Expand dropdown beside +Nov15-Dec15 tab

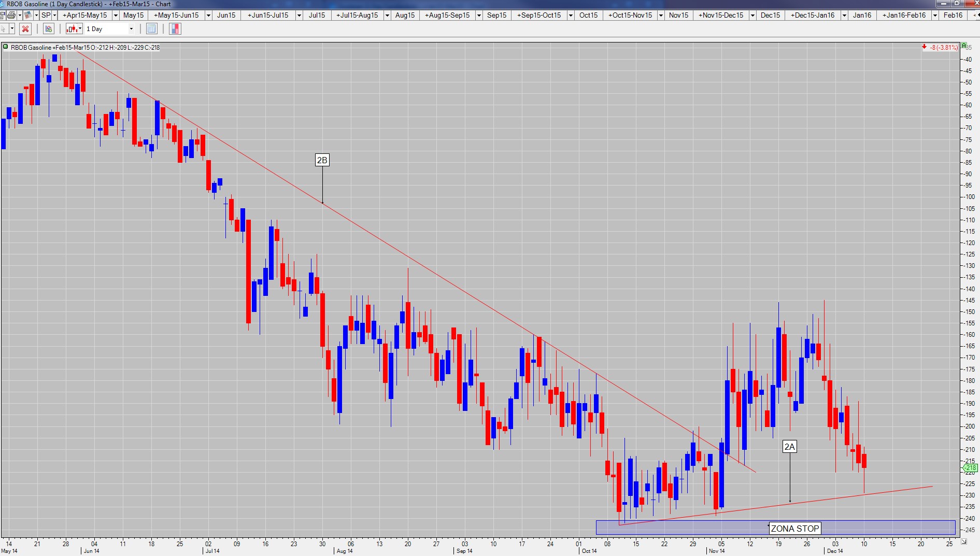click(752, 16)
